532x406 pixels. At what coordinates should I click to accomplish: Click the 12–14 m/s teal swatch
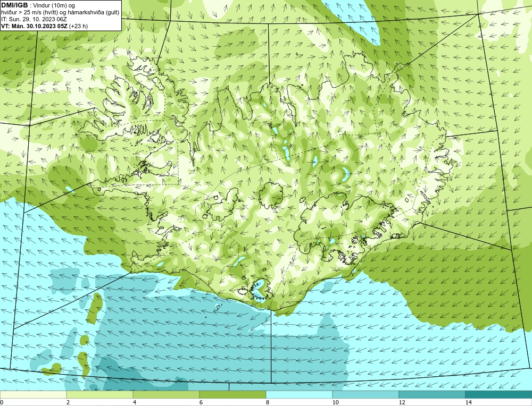click(x=432, y=394)
